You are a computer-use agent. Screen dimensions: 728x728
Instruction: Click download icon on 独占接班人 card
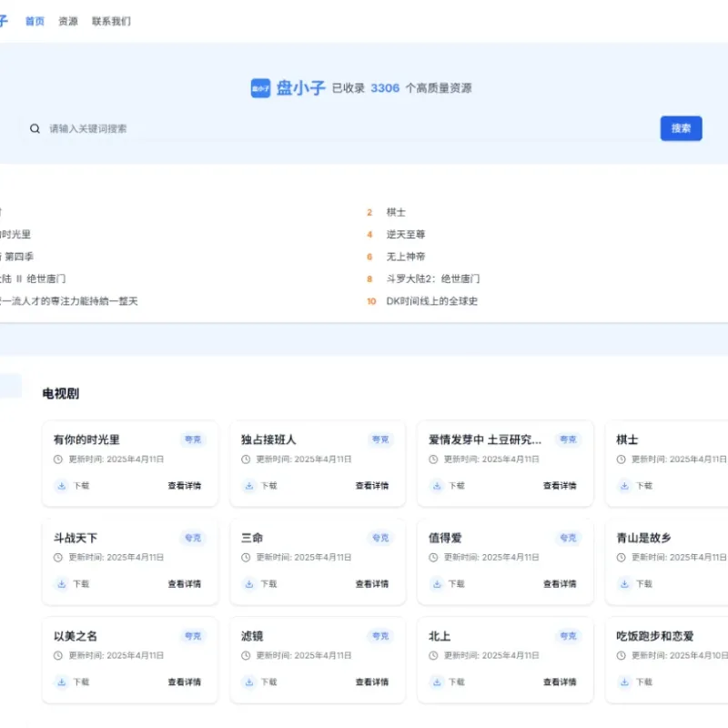(x=248, y=486)
